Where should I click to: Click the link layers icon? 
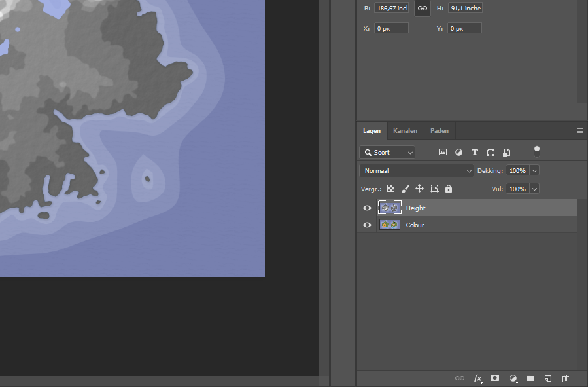459,378
